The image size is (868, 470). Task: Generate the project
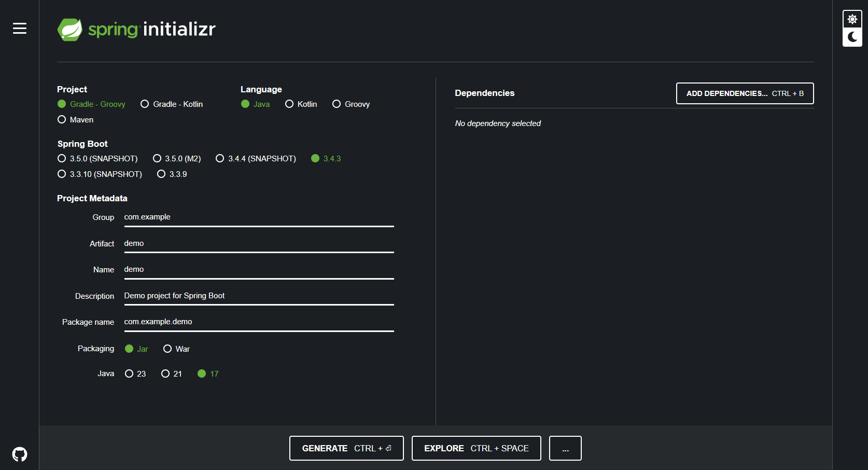346,448
